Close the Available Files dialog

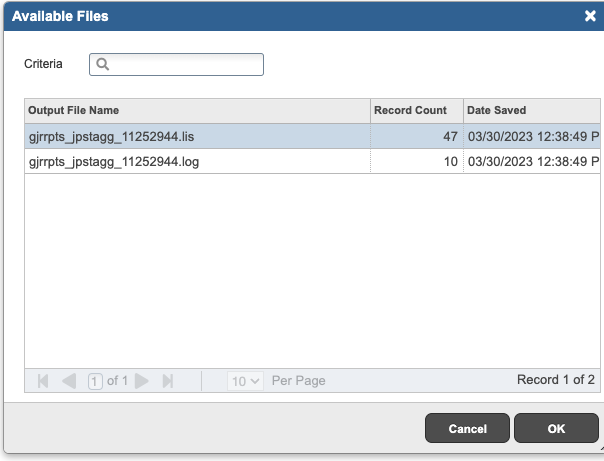(590, 16)
